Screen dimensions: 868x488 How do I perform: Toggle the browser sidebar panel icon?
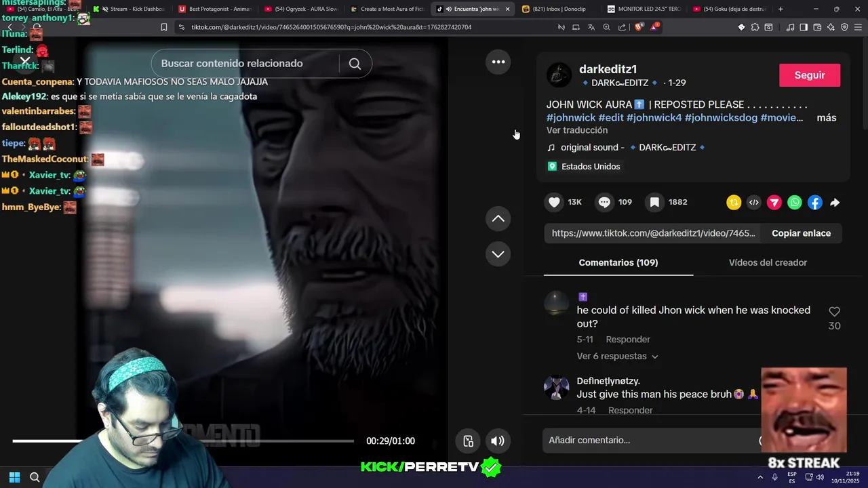pos(804,27)
